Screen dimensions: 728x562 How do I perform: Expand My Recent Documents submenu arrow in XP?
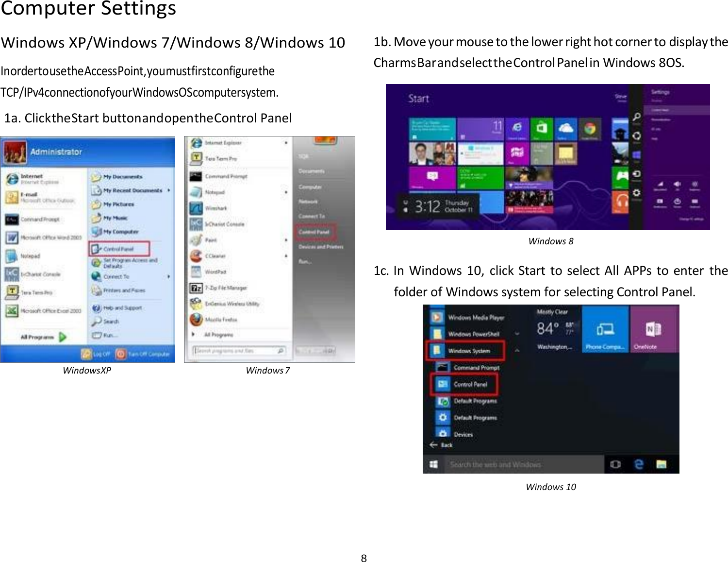[169, 190]
